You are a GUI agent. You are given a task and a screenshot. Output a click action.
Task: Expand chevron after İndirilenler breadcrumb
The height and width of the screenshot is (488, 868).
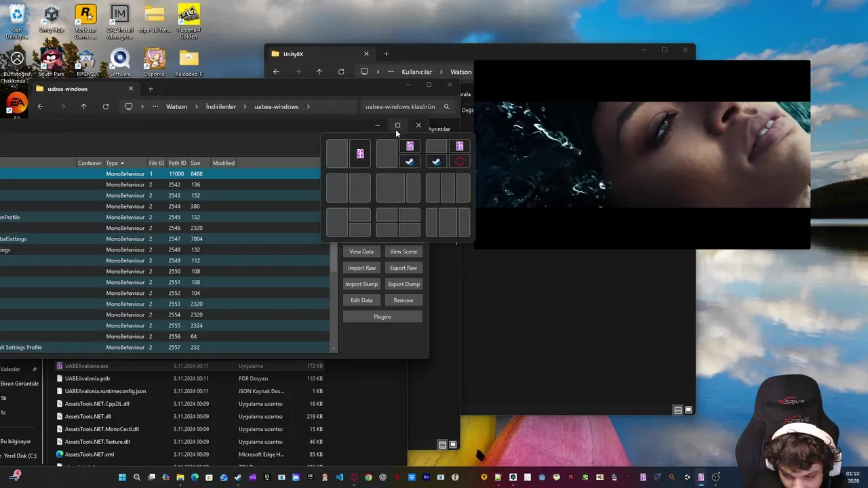(x=245, y=106)
